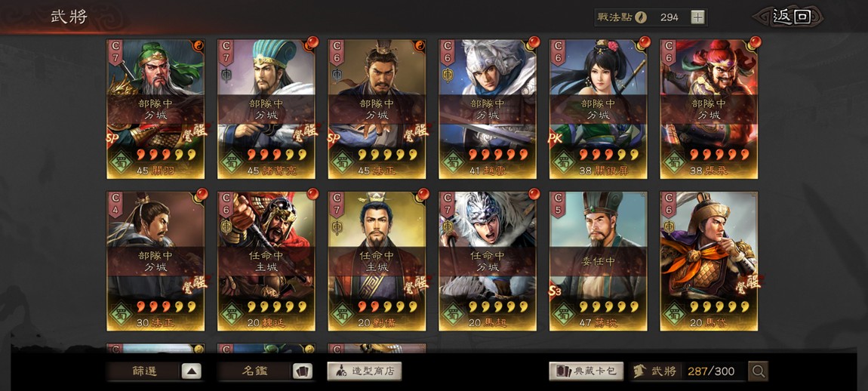Go back using the 返回 button
Image resolution: width=868 pixels, height=391 pixels.
(791, 17)
